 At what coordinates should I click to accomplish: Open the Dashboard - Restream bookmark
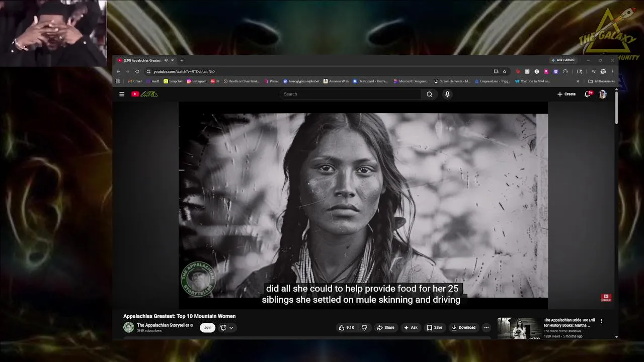tap(370, 81)
